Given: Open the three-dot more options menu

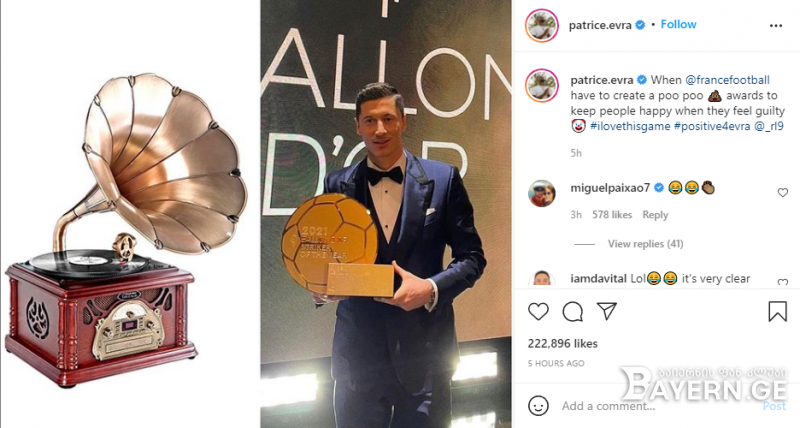Looking at the screenshot, I should pos(776,26).
